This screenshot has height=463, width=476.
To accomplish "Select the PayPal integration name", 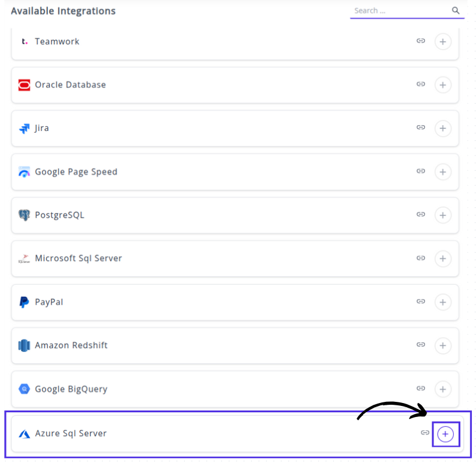I will [49, 302].
